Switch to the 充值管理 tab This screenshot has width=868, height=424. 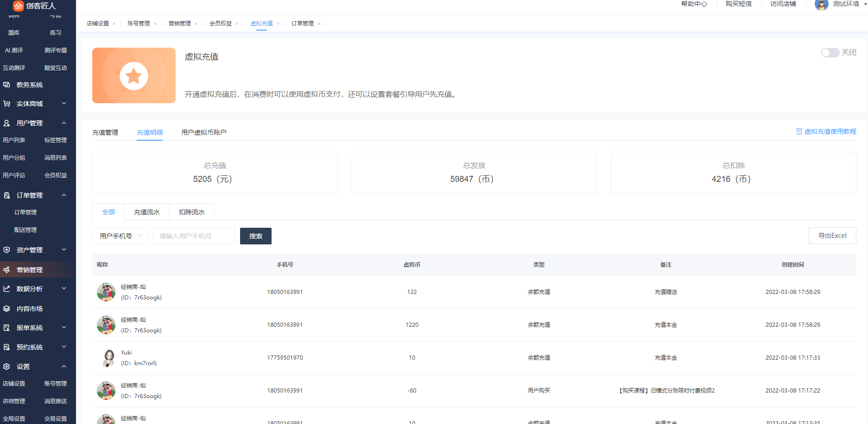pyautogui.click(x=105, y=132)
